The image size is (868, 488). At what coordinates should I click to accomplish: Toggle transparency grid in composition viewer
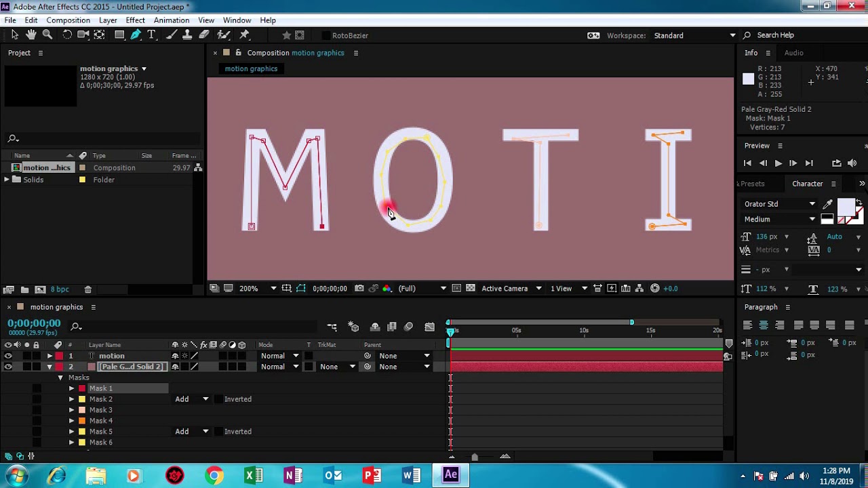coord(471,289)
